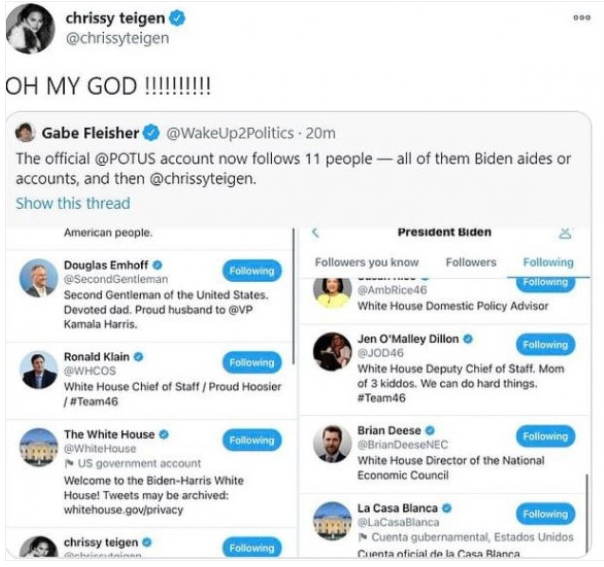Click Ronald Klain's profile picture
This screenshot has width=604, height=567.
click(x=39, y=370)
